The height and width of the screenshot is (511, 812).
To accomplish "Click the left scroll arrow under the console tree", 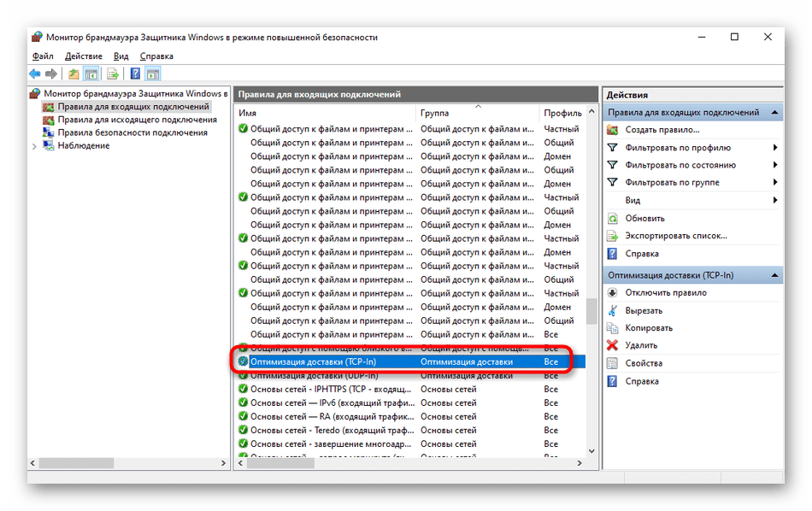I will tap(33, 463).
